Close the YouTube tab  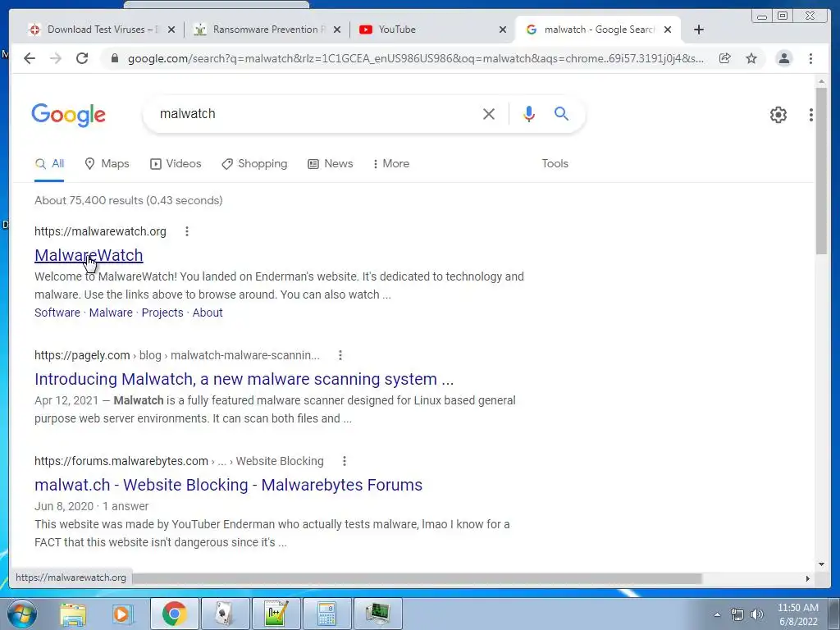pos(503,30)
